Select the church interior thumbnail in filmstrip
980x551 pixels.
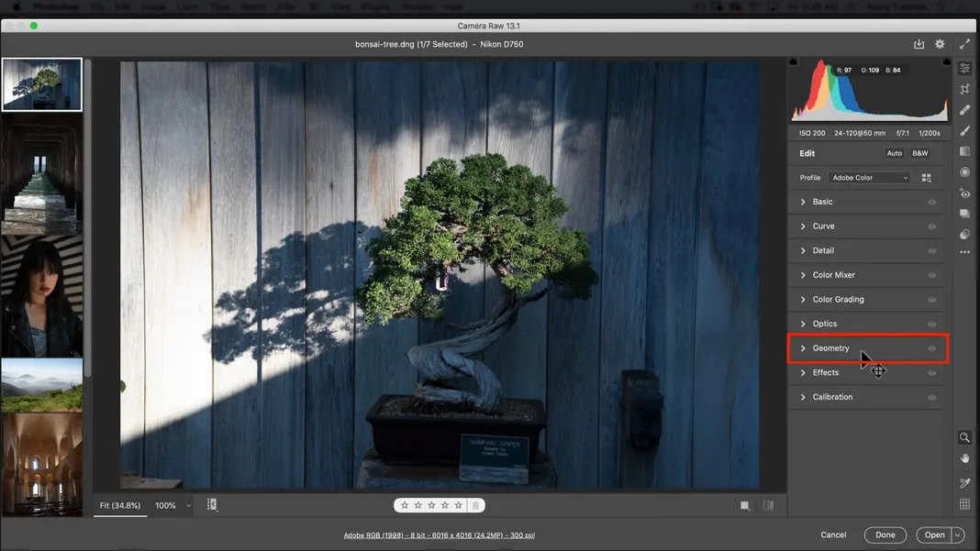[42, 464]
